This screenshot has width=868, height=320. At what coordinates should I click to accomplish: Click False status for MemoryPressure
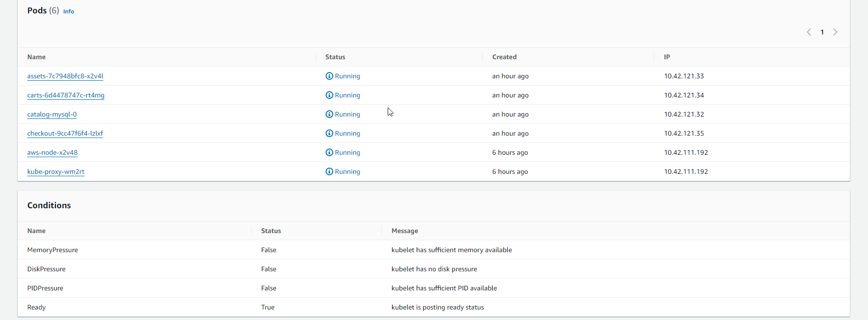pos(269,250)
